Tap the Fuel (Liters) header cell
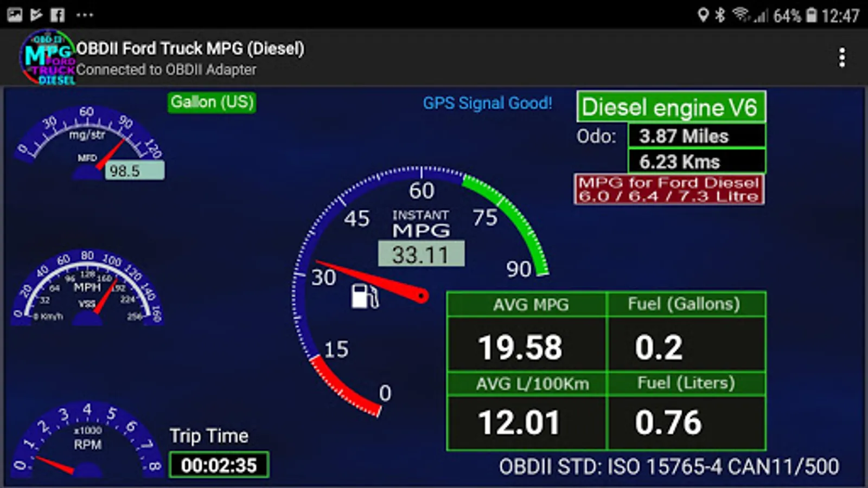 [x=687, y=384]
